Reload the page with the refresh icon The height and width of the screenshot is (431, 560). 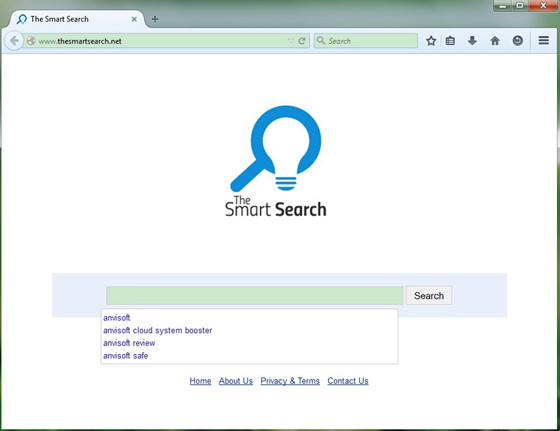[302, 41]
